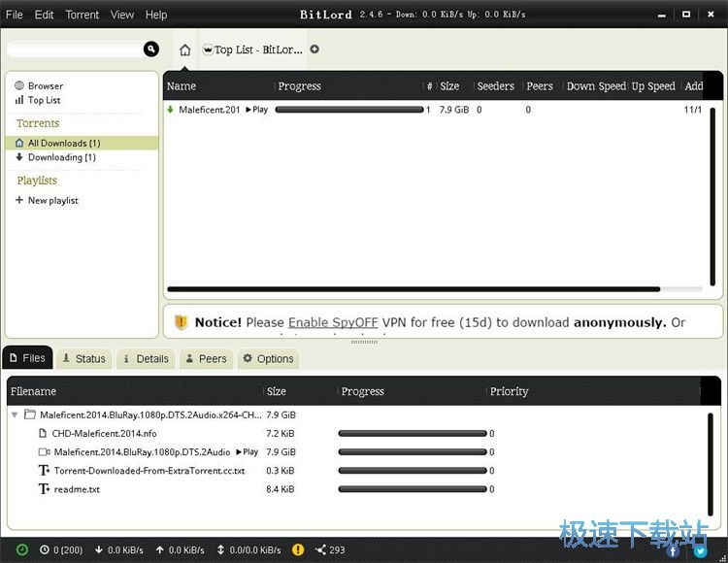Click the video camera icon of Maleficent file
The image size is (728, 563).
pos(44,451)
